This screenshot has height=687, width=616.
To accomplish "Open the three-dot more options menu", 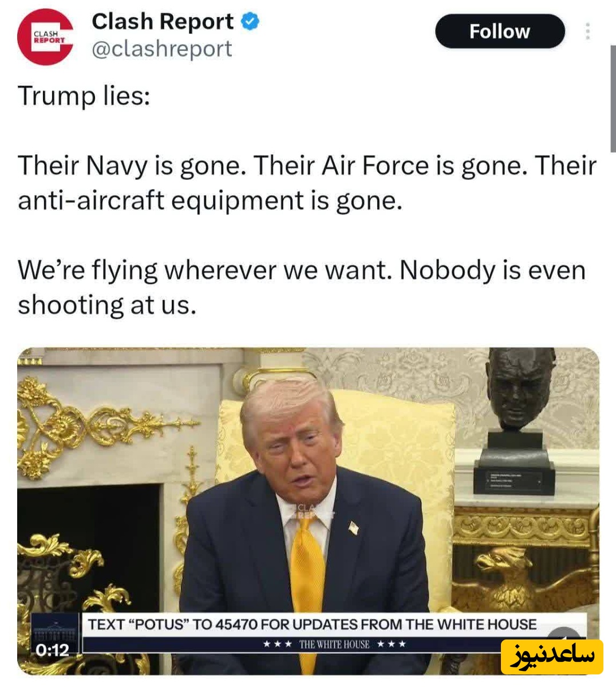I will (587, 31).
